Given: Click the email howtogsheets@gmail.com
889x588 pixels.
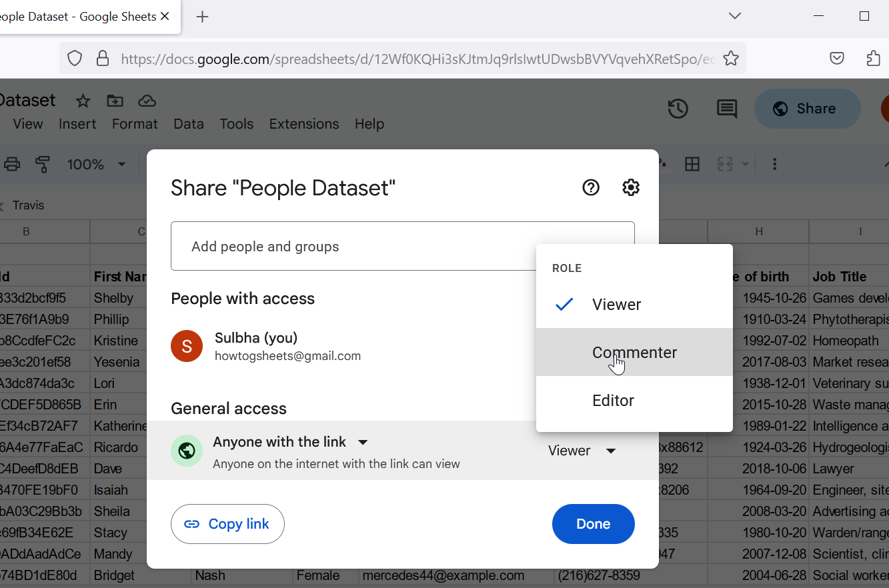Looking at the screenshot, I should tap(287, 356).
